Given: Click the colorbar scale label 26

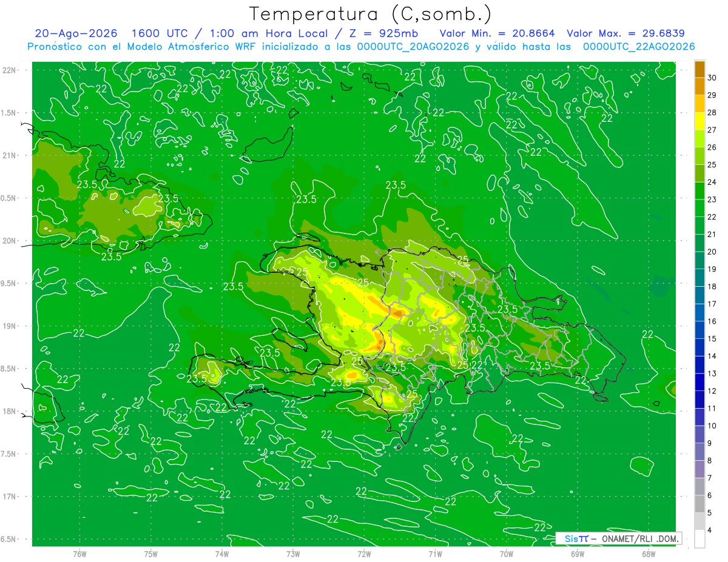Looking at the screenshot, I should tap(712, 147).
